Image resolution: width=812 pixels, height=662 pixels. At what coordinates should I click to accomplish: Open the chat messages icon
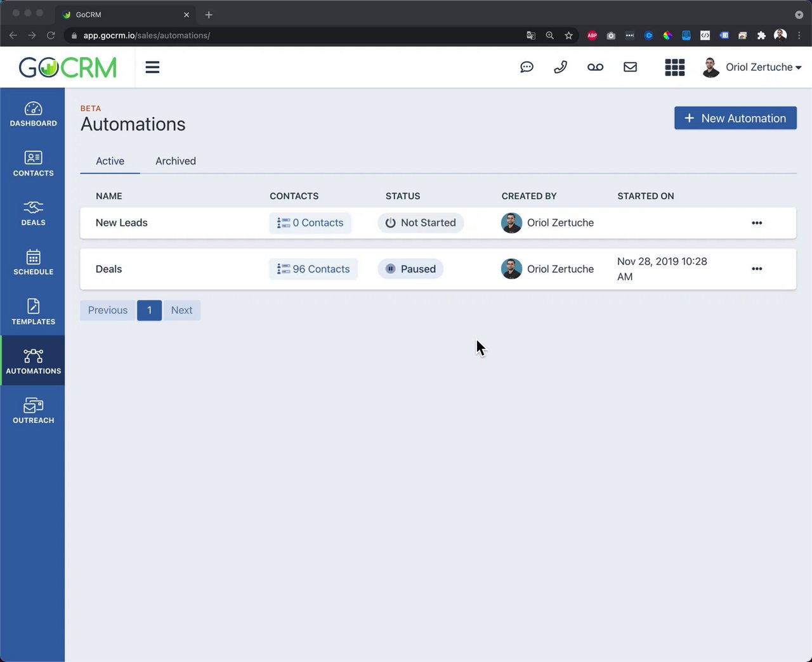coord(527,67)
